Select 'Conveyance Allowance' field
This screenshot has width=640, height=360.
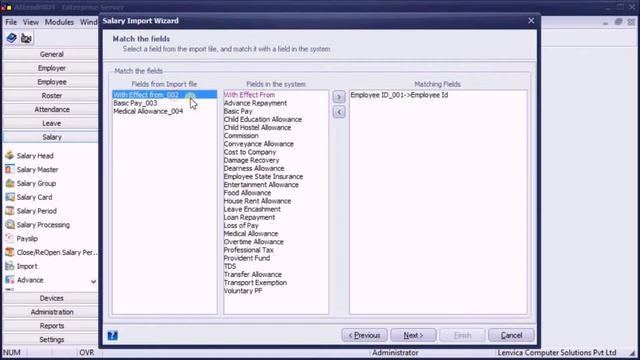tap(258, 144)
